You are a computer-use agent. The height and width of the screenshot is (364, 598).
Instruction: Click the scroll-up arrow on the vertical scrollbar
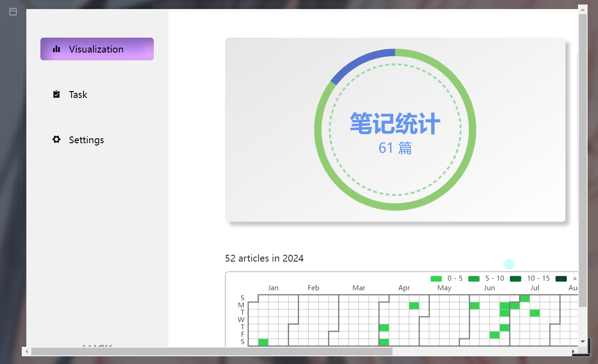point(583,9)
